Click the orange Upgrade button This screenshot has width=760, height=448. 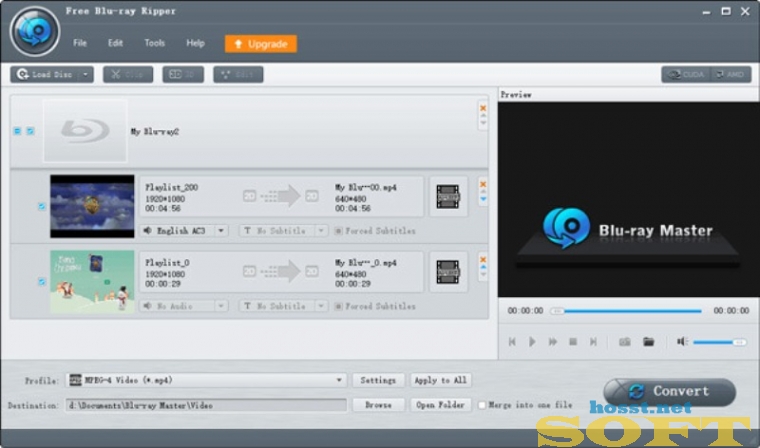[x=261, y=44]
